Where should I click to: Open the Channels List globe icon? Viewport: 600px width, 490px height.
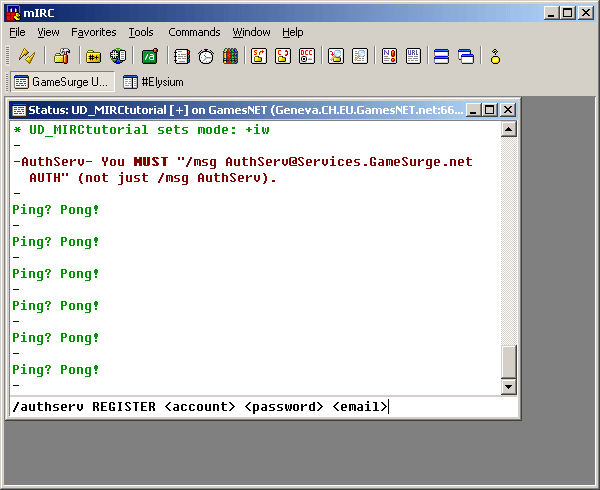coord(118,56)
